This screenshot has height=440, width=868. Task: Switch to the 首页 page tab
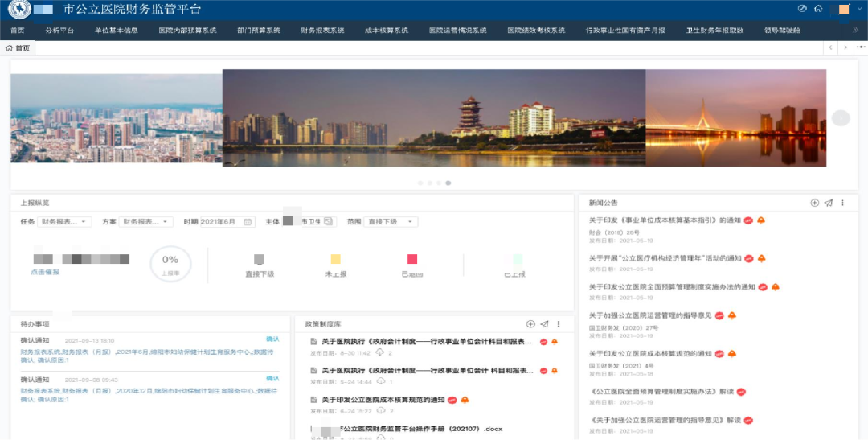pos(19,48)
